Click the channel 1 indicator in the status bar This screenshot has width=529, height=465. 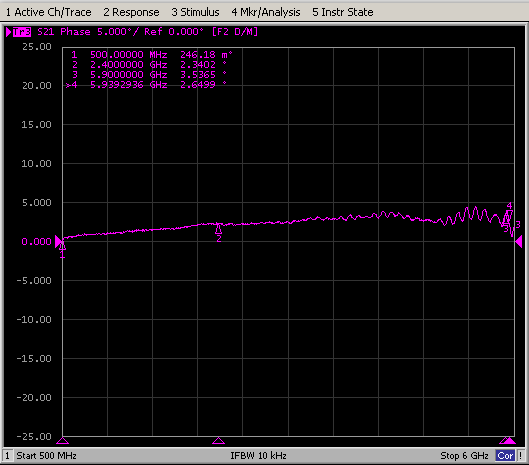[x=7, y=456]
